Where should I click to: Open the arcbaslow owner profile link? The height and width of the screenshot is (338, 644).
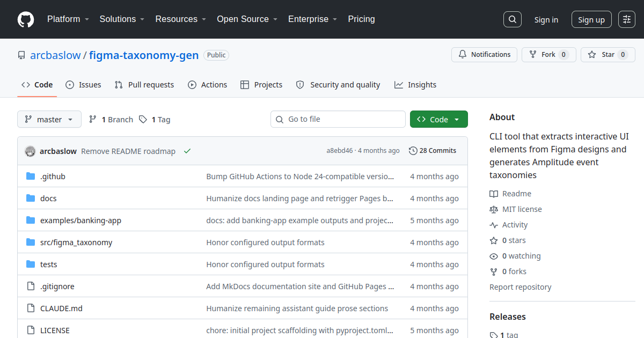click(55, 55)
